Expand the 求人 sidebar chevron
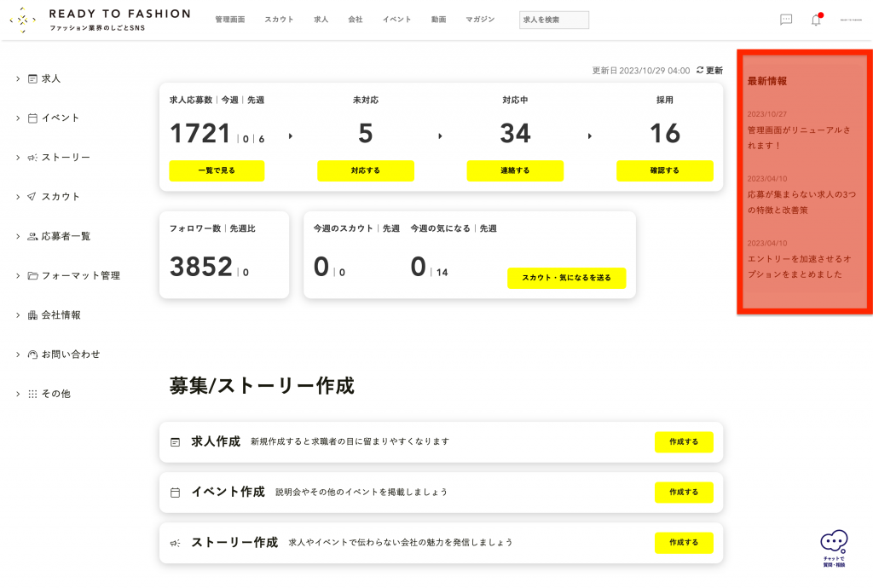The height and width of the screenshot is (588, 873). pyautogui.click(x=17, y=78)
